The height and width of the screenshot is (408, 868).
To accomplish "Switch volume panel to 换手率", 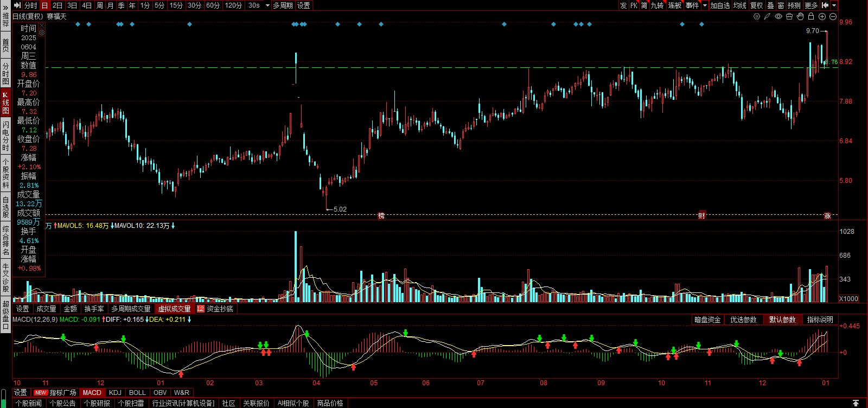I will click(94, 309).
